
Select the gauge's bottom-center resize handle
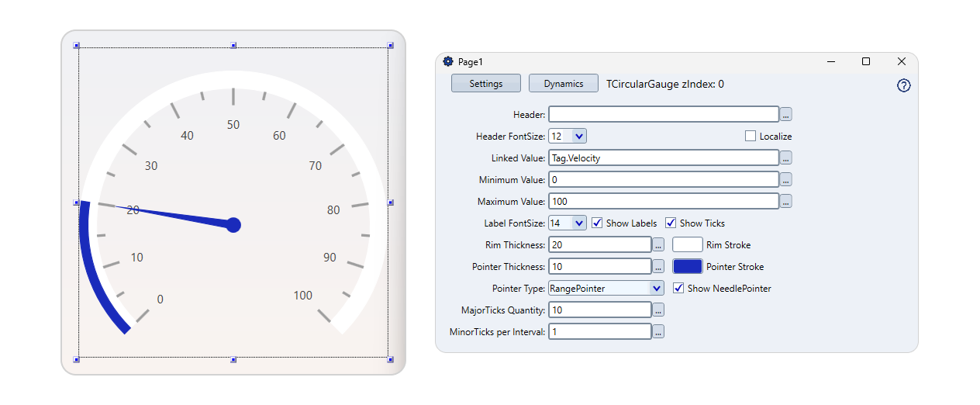pos(233,359)
